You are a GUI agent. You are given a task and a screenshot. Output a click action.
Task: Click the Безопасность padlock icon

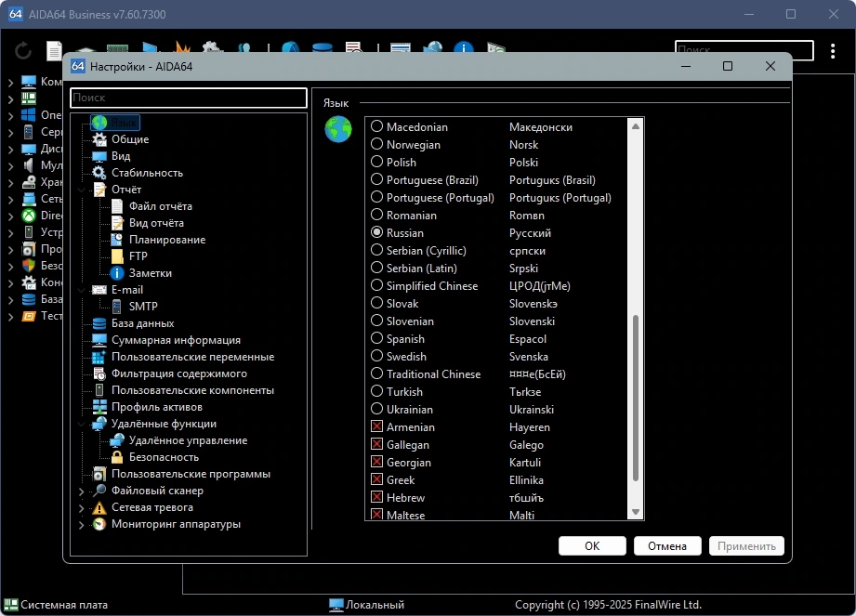[x=117, y=457]
